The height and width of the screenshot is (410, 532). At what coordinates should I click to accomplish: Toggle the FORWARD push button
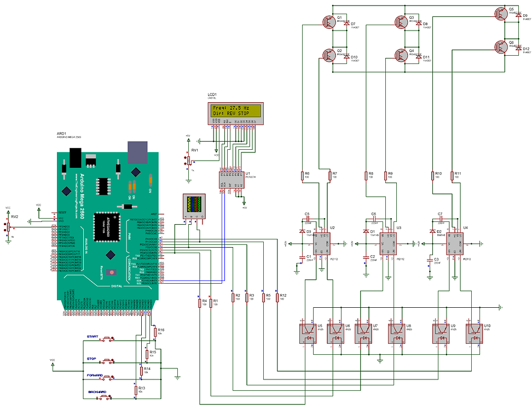107,378
